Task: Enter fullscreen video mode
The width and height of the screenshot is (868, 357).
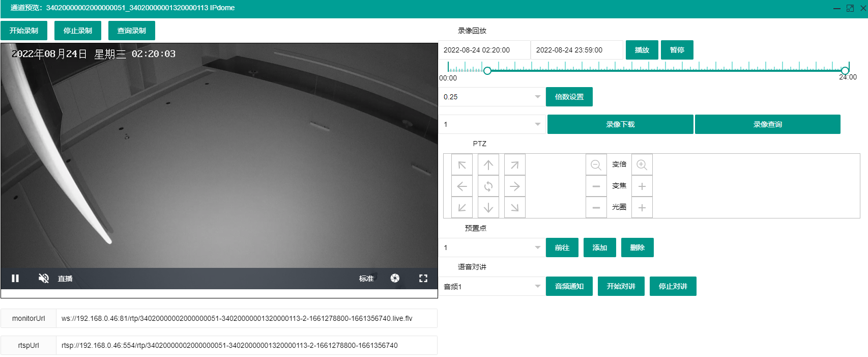Action: pos(423,278)
